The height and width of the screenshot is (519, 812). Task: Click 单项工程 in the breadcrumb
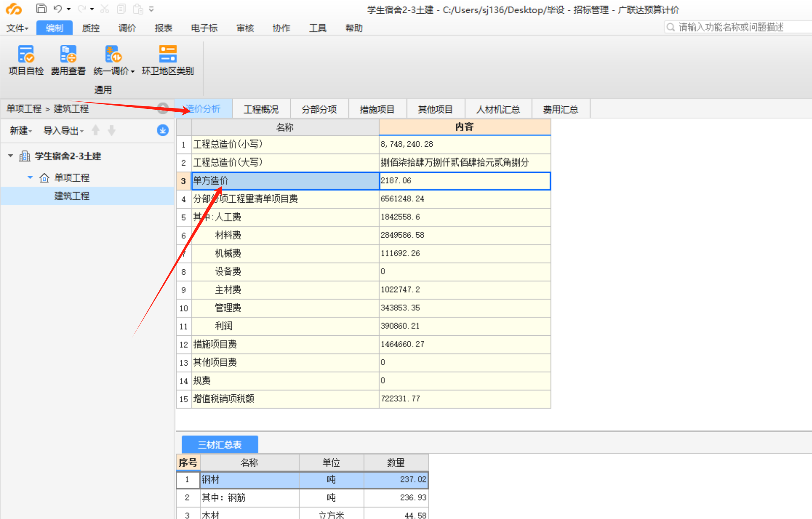pyautogui.click(x=24, y=108)
